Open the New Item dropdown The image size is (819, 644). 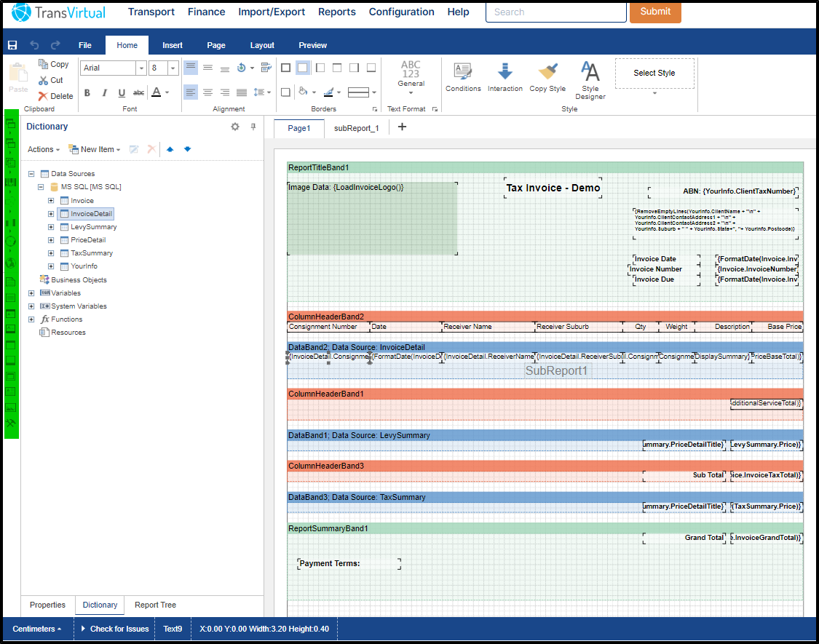pyautogui.click(x=95, y=149)
